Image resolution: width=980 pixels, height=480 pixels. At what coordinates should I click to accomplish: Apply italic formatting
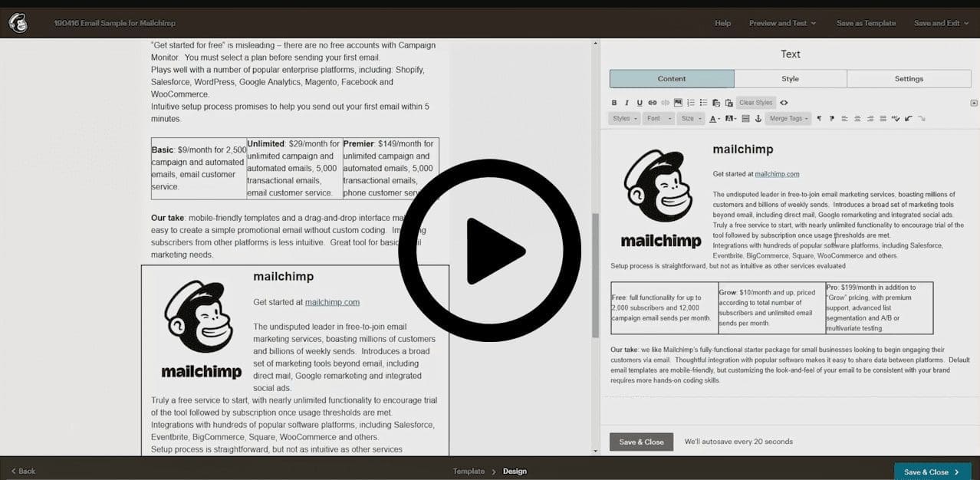(626, 102)
